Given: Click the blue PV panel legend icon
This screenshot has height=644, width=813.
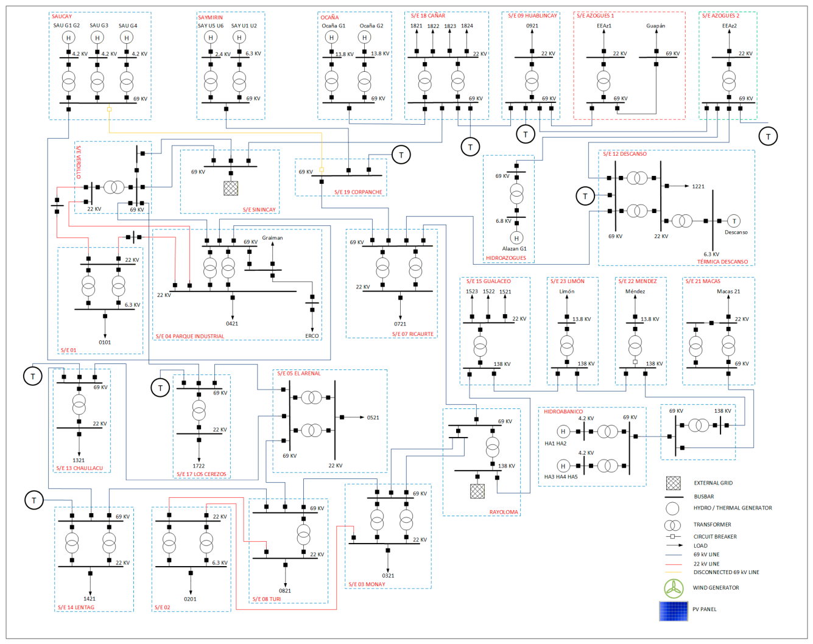Looking at the screenshot, I should coord(673,611).
